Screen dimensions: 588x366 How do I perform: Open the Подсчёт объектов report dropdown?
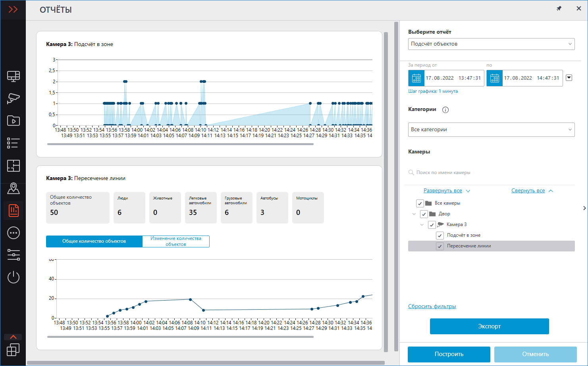click(491, 44)
